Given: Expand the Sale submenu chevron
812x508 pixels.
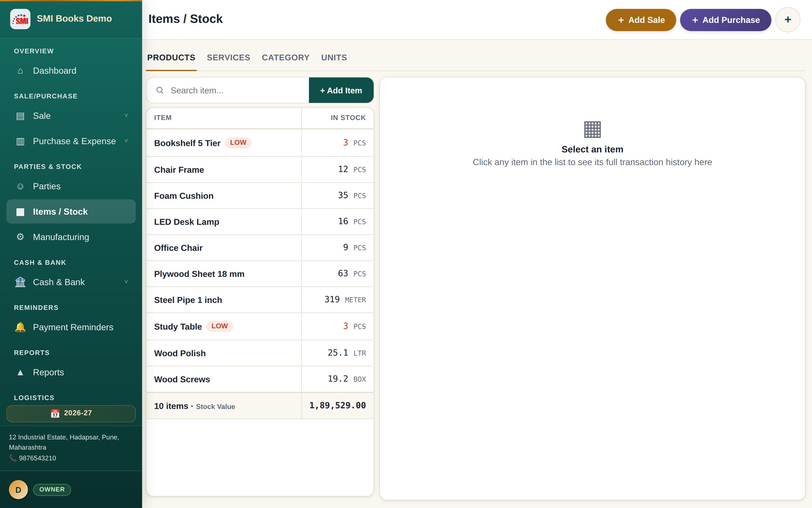Looking at the screenshot, I should (126, 115).
